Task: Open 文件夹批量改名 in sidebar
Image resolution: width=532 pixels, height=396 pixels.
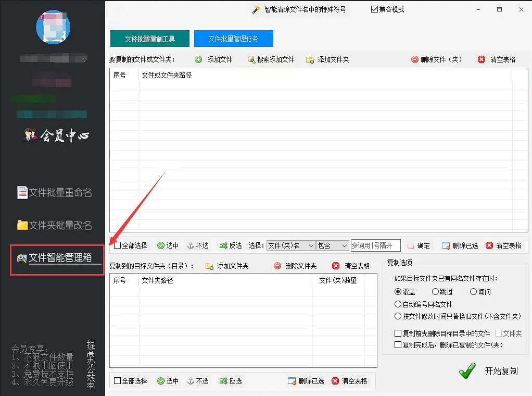Action: click(55, 225)
